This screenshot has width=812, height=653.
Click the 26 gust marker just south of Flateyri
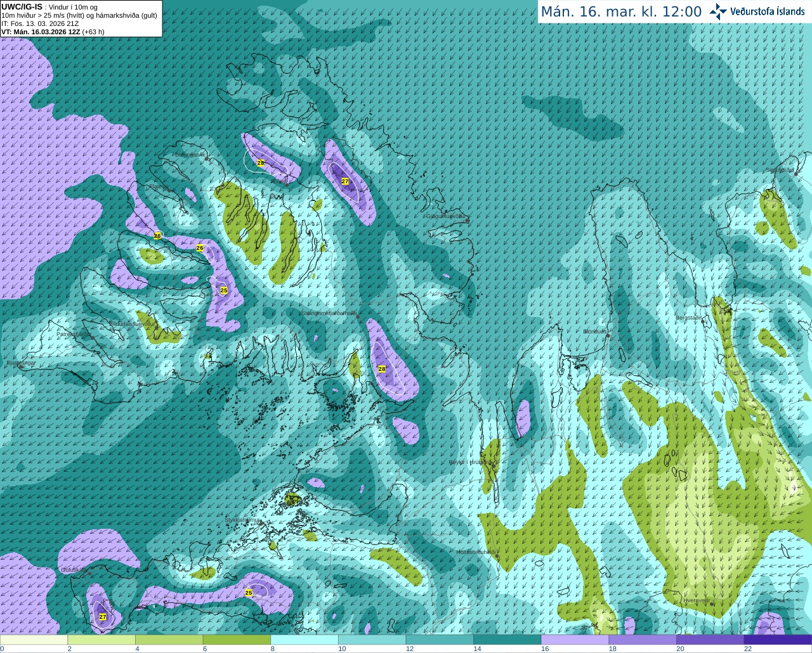157,236
